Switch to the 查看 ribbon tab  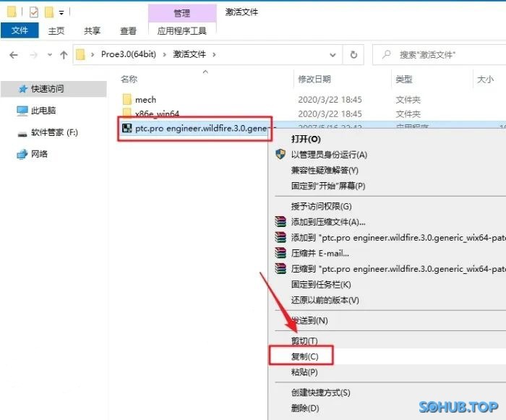(x=128, y=30)
